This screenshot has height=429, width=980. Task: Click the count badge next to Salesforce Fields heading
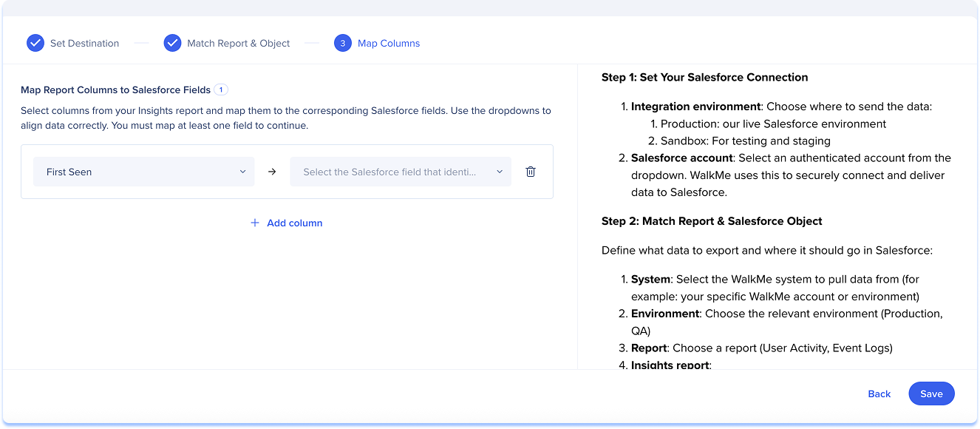point(221,89)
